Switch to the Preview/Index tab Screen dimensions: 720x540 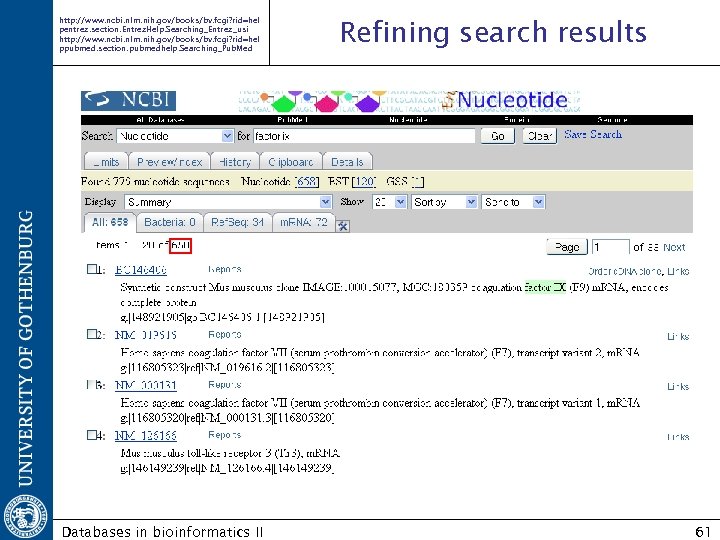point(169,162)
